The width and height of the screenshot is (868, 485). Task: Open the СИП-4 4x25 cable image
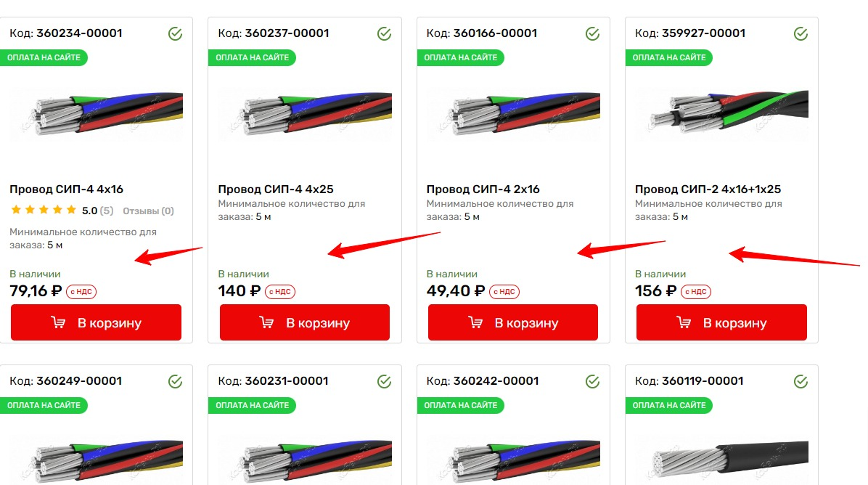coord(305,114)
